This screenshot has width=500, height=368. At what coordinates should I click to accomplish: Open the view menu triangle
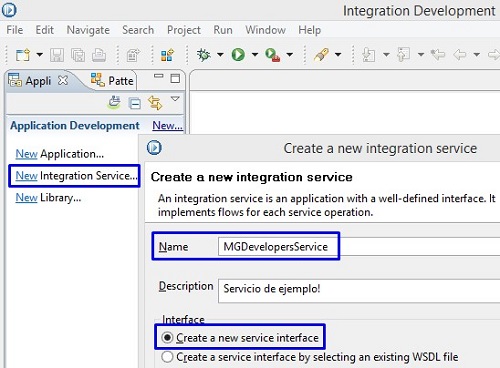click(175, 99)
